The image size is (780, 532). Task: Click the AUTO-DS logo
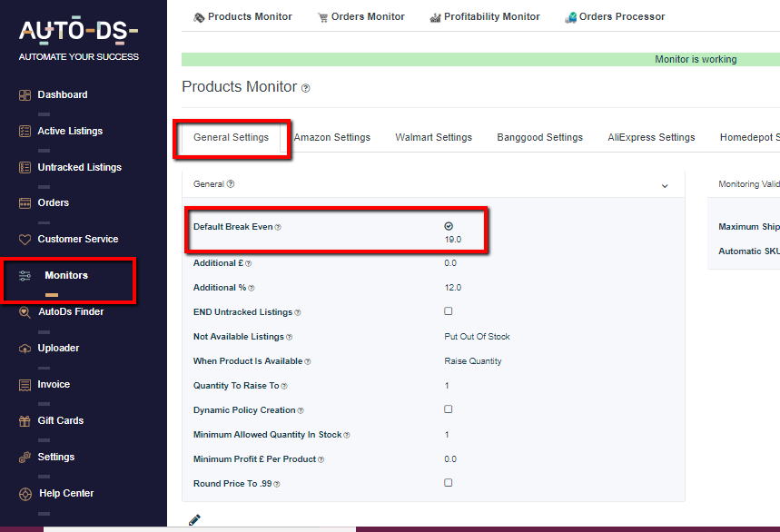tap(78, 32)
